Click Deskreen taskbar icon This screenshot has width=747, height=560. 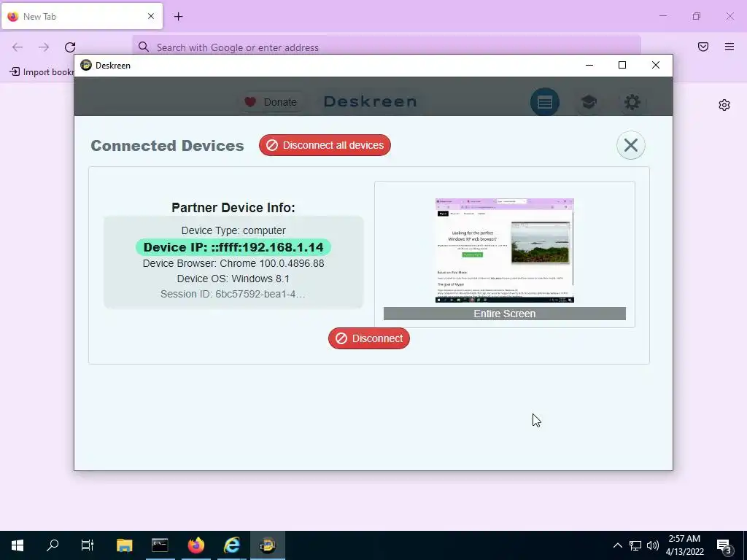(x=268, y=545)
